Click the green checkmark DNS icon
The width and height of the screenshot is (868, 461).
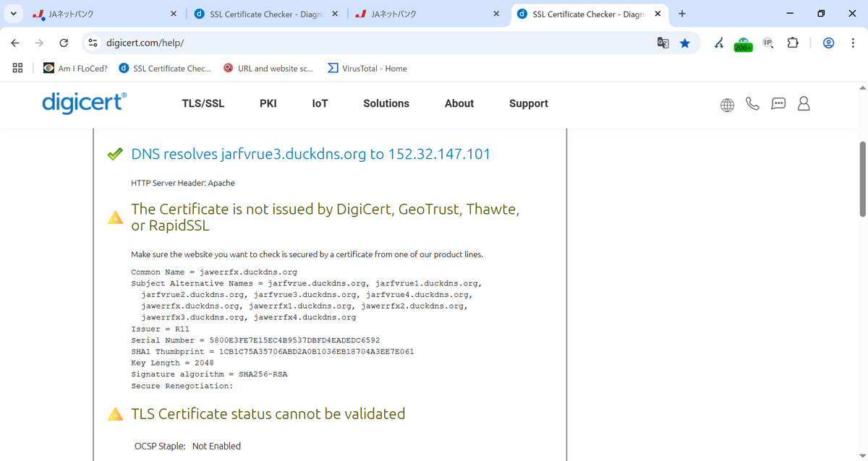click(x=115, y=154)
